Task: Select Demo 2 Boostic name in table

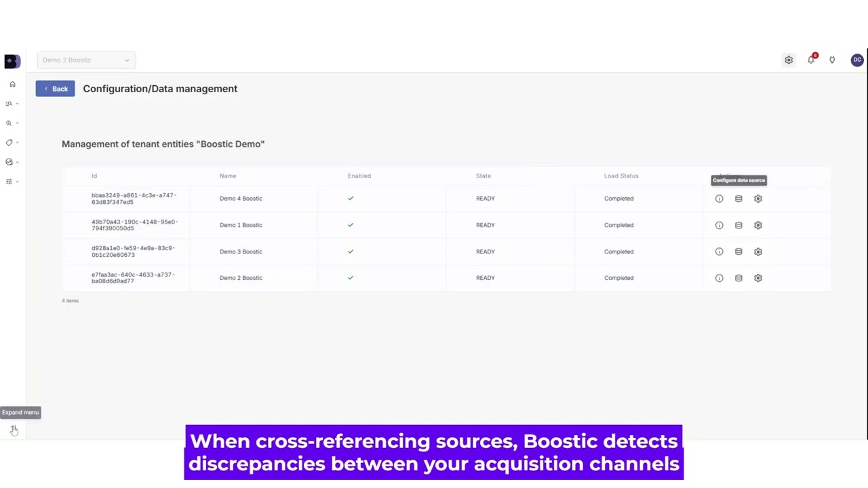Action: (x=241, y=278)
